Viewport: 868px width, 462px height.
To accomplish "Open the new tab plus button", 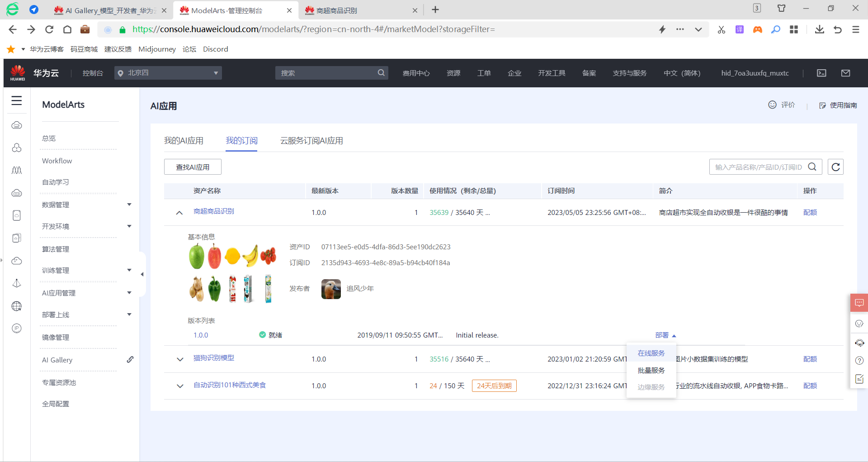I will pyautogui.click(x=435, y=10).
